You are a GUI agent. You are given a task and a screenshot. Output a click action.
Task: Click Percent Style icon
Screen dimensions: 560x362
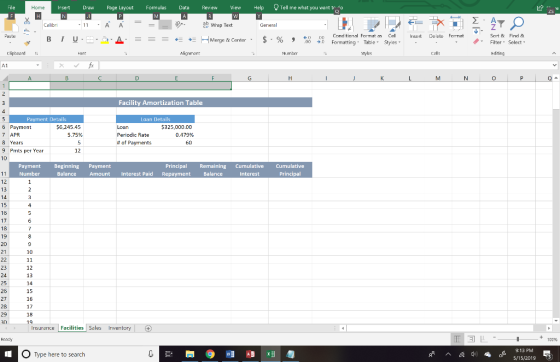280,40
